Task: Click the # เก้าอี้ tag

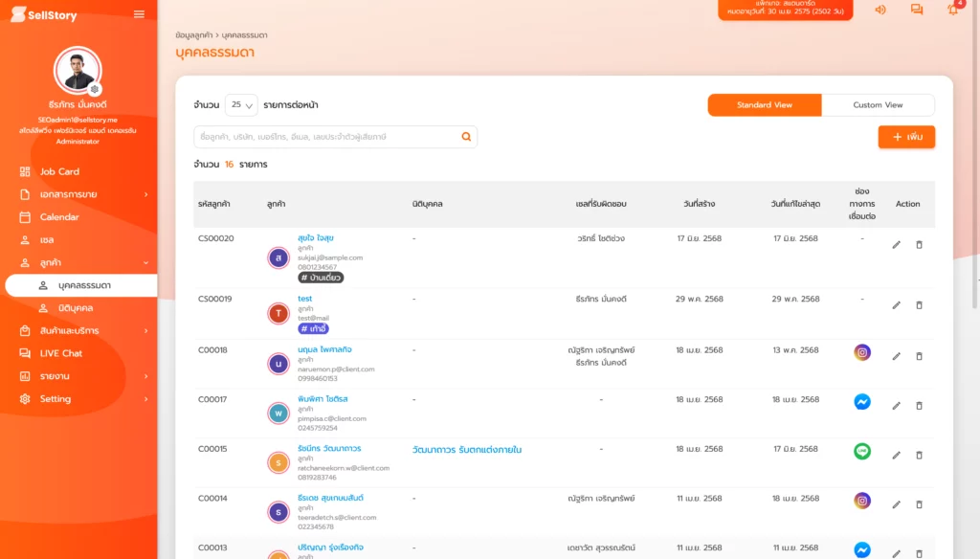Action: pyautogui.click(x=313, y=328)
